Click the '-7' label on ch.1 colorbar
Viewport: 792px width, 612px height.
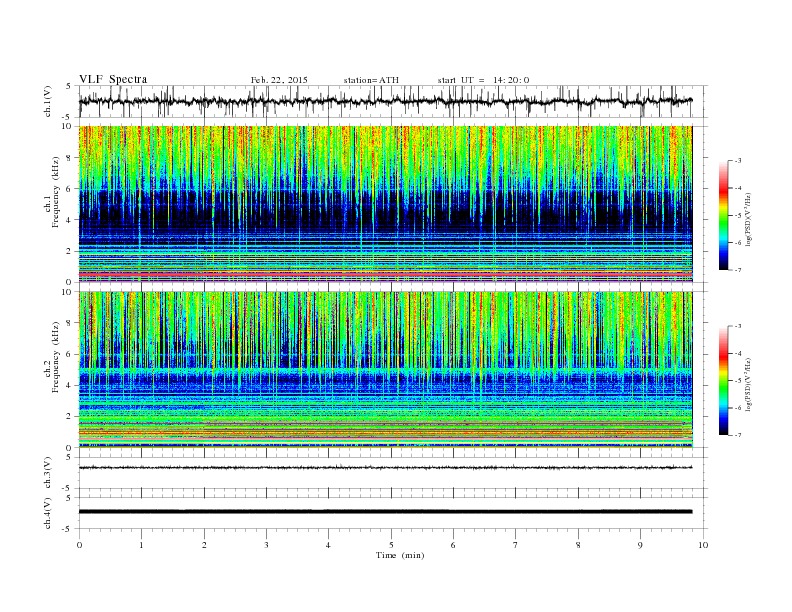point(737,270)
